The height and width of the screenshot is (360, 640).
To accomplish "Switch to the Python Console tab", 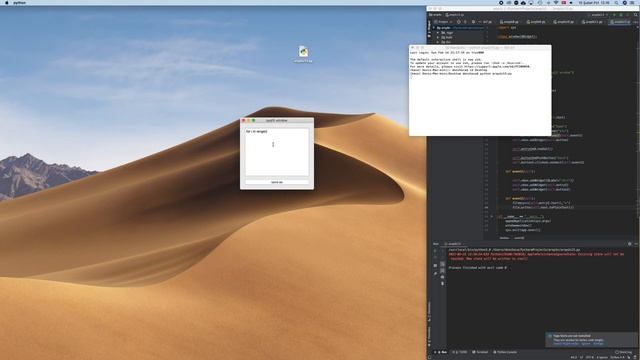I will (505, 352).
